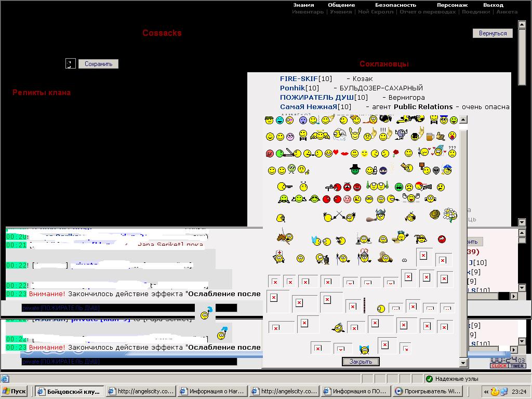
Task: Insert the smiley smoking a hookah
Action: click(363, 238)
